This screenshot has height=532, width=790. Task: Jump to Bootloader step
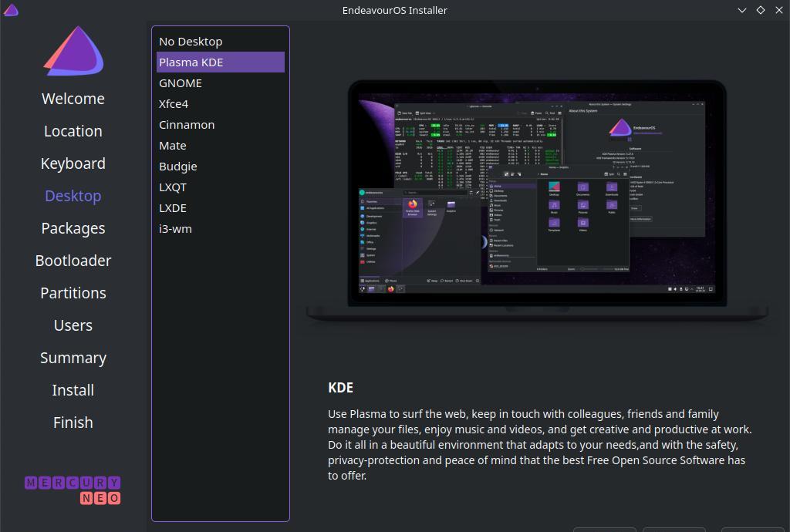[73, 261]
